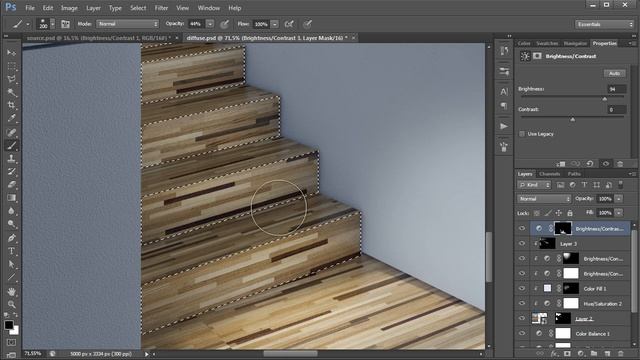Screen dimensions: 640x360
Task: Select the Hand tool
Action: 11,291
